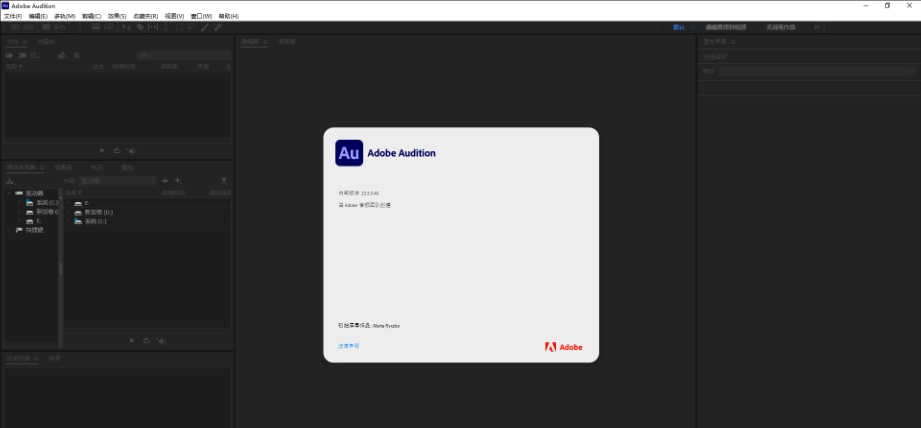
Task: Select the 编辑音频到视频 workspace
Action: [x=726, y=27]
